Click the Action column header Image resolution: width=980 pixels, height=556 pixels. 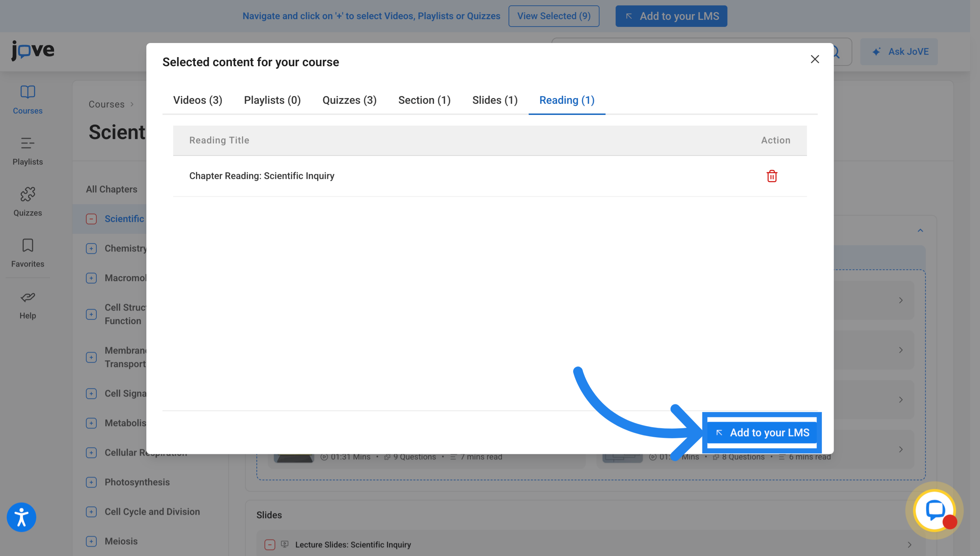pyautogui.click(x=776, y=140)
